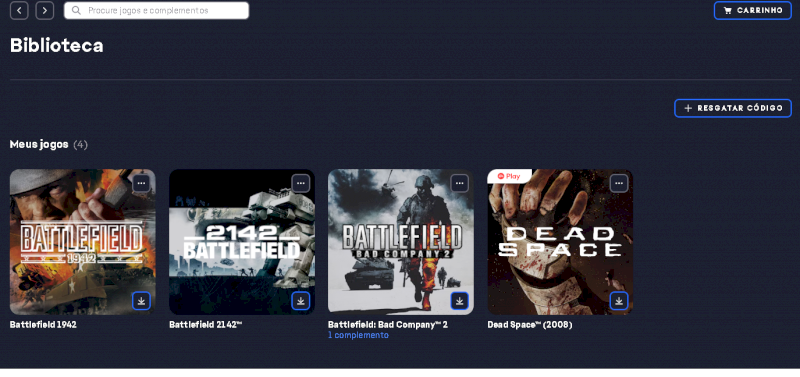
Task: Click the 'Meus jogos' section heading
Action: [x=39, y=144]
